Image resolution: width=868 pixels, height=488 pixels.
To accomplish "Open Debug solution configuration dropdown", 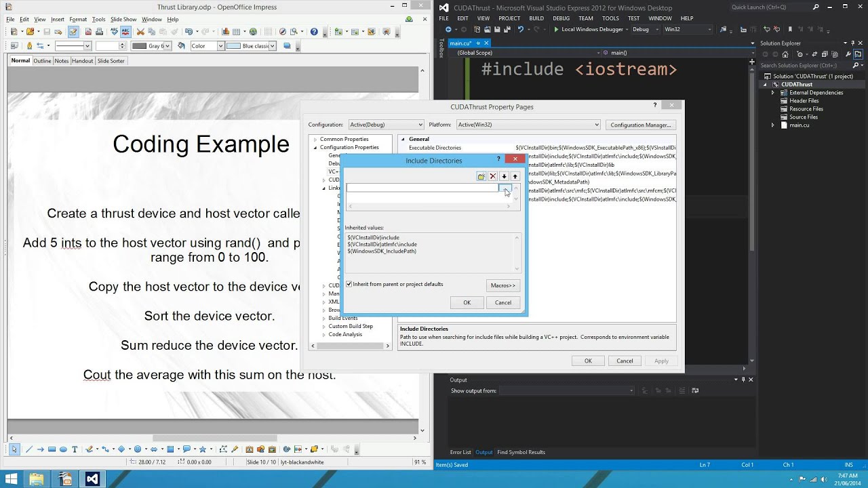I will [645, 29].
